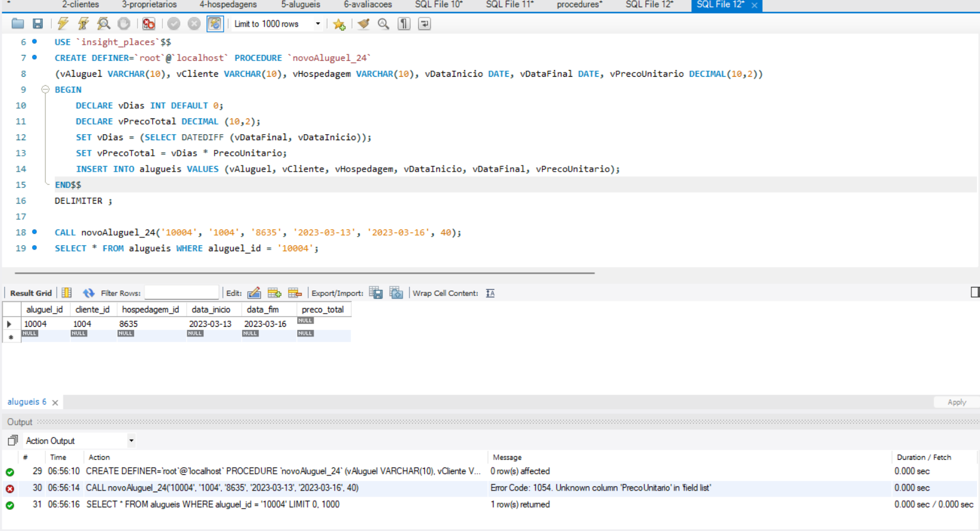Import records from file icon
Image resolution: width=980 pixels, height=531 pixels.
click(x=396, y=293)
